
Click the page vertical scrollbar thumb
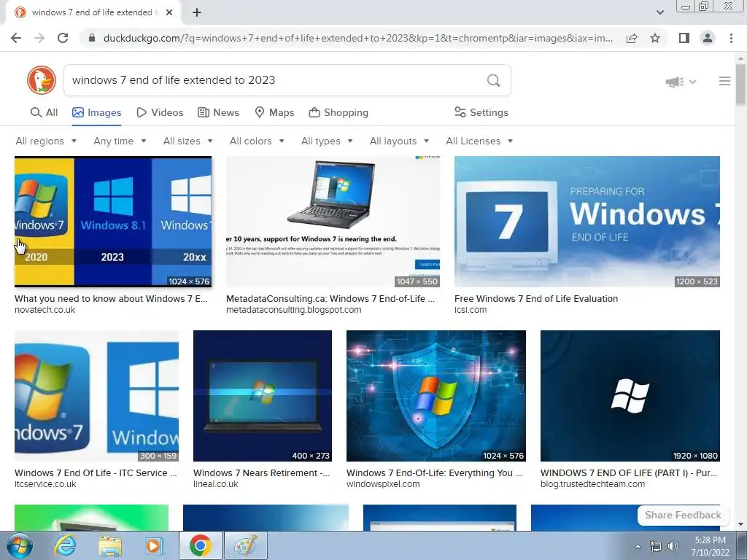(740, 85)
